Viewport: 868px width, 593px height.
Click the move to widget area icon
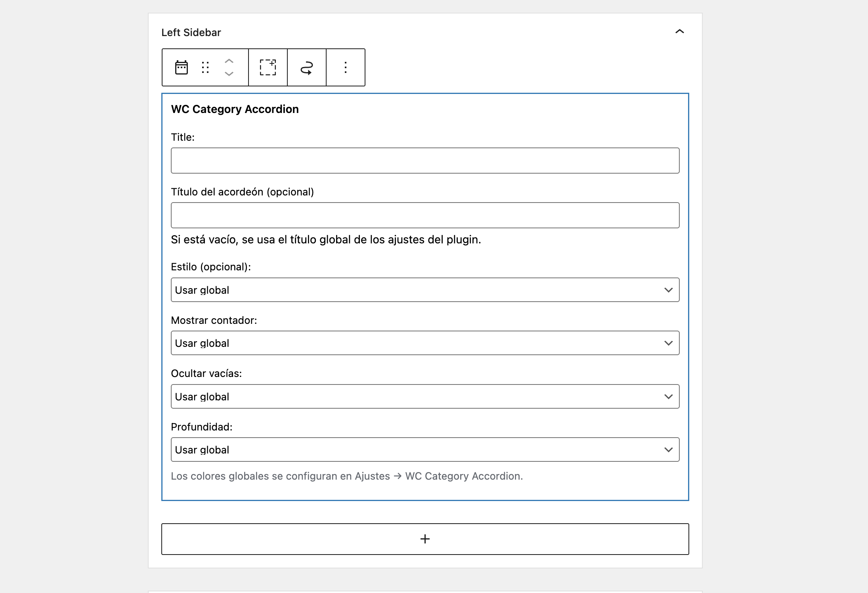(x=307, y=67)
